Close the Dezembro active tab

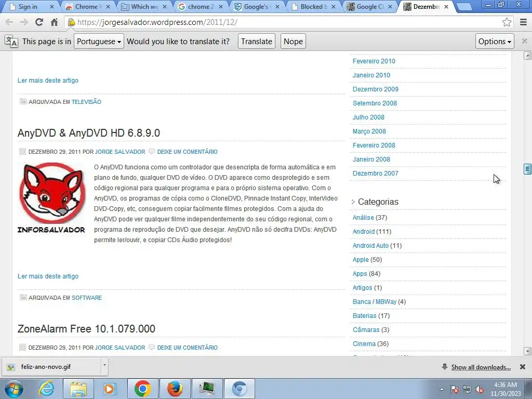click(x=446, y=6)
